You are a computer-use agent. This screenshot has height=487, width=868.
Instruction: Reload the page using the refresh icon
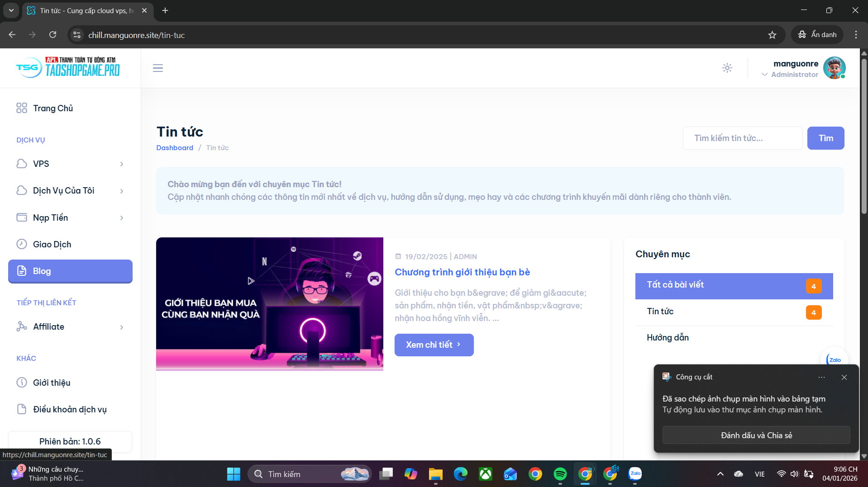[53, 35]
